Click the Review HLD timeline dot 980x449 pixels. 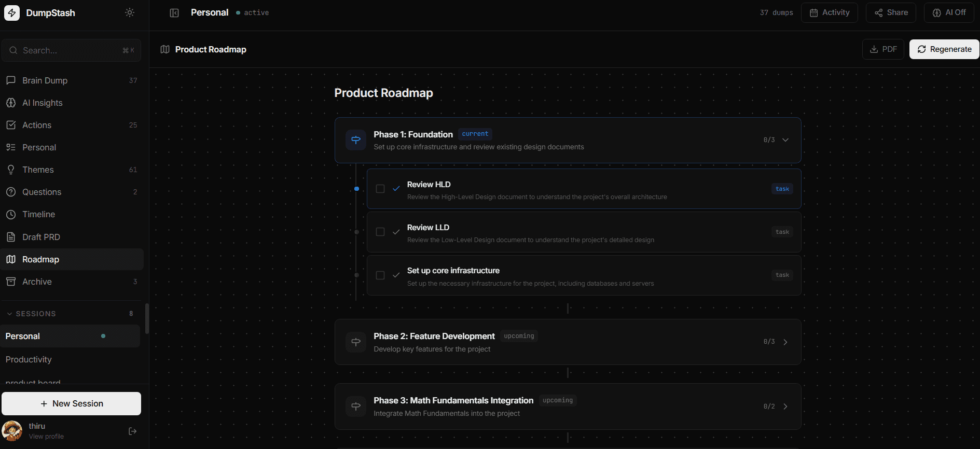coord(356,189)
